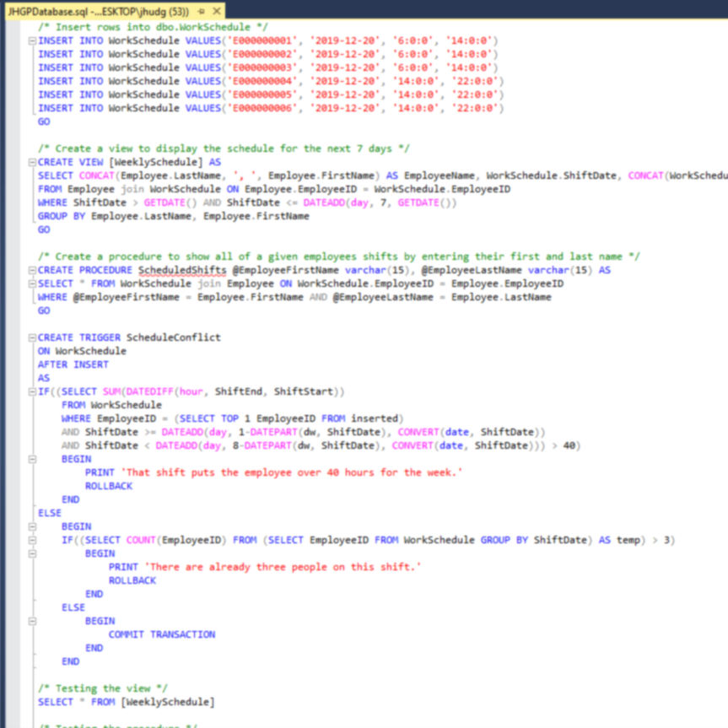Click the 'WHERE @EmployeeFirstName = Employee.FirstName' line
The width and height of the screenshot is (728, 728).
(x=294, y=297)
